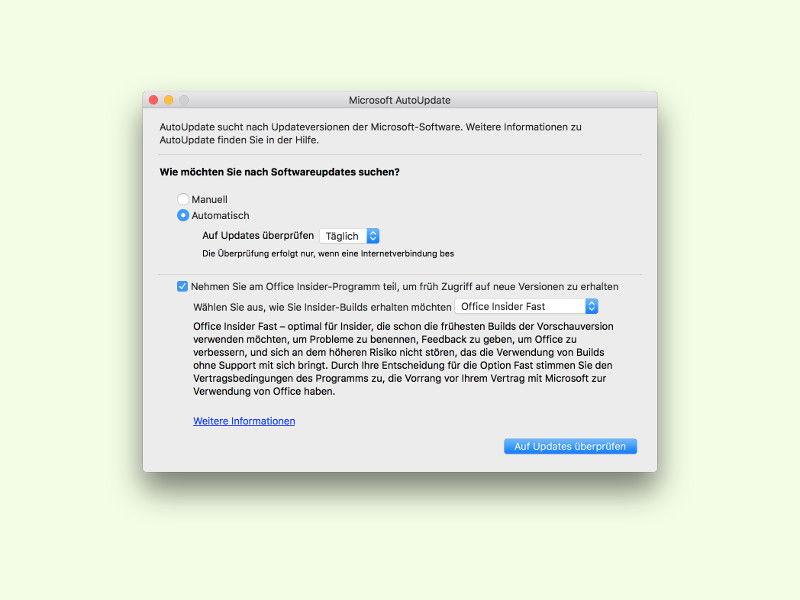Screen dimensions: 800x600
Task: Click blue arrows on Täglich popup
Action: point(373,236)
